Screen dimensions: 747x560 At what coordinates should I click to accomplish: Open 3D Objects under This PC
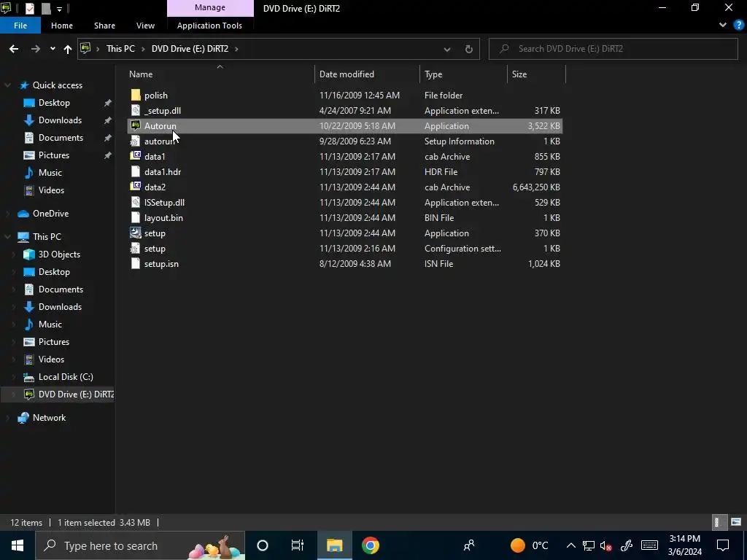coord(59,254)
